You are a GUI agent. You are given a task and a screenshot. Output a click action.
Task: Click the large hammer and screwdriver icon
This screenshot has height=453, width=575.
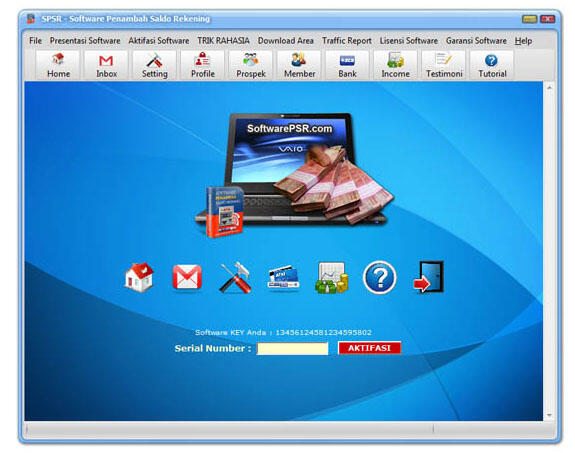pos(235,277)
